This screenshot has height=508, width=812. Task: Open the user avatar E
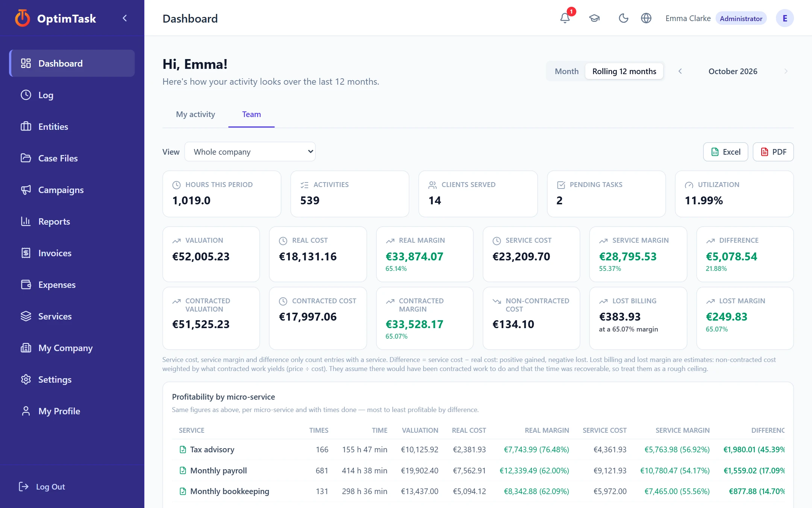pyautogui.click(x=785, y=18)
